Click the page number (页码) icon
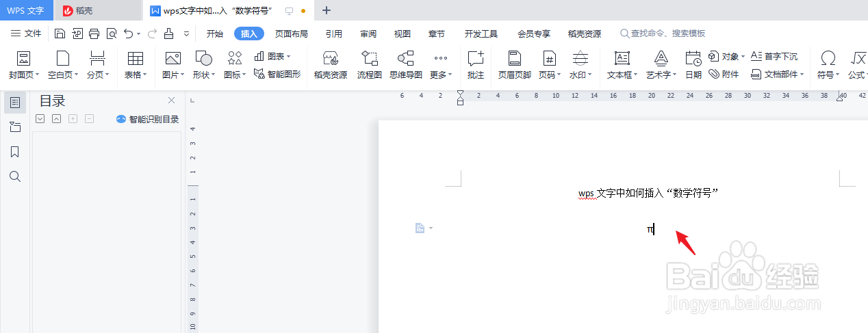Screen dimensions: 868x333 coord(548,58)
